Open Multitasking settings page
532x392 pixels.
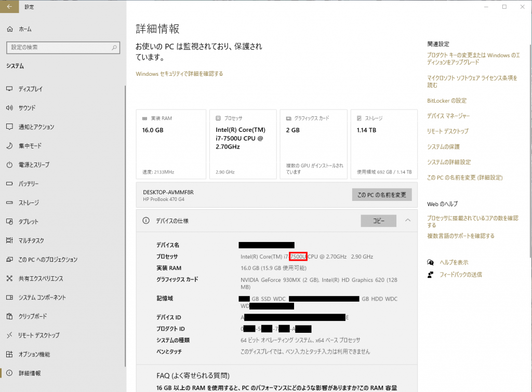[x=31, y=240]
